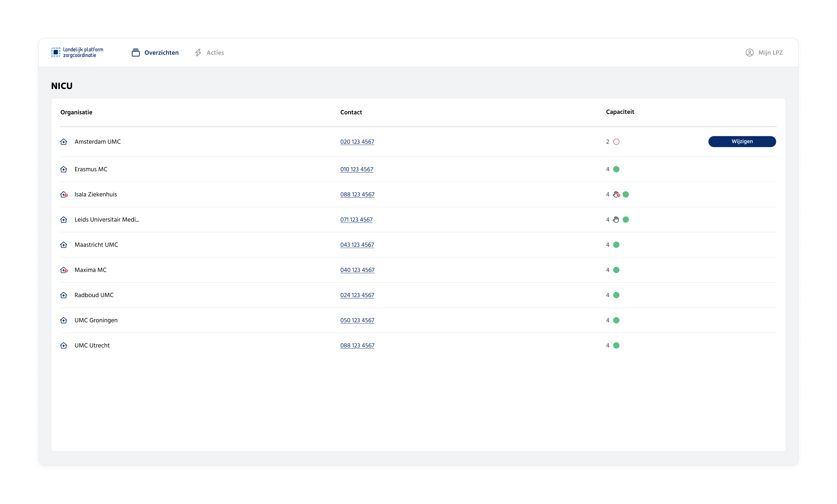Click the red empty capacity circle for Amsterdam UMC
Screen dimensions: 837x504
pos(616,142)
